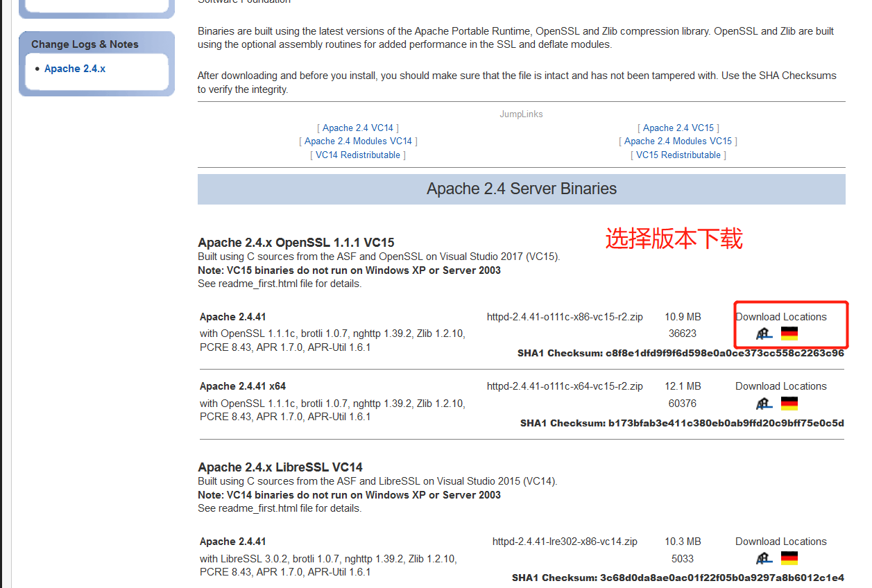Click German flag mirror for httpd-2.4.41-o111c-x86-vc15-r2.zip
Image resolution: width=872 pixels, height=588 pixels.
click(789, 334)
